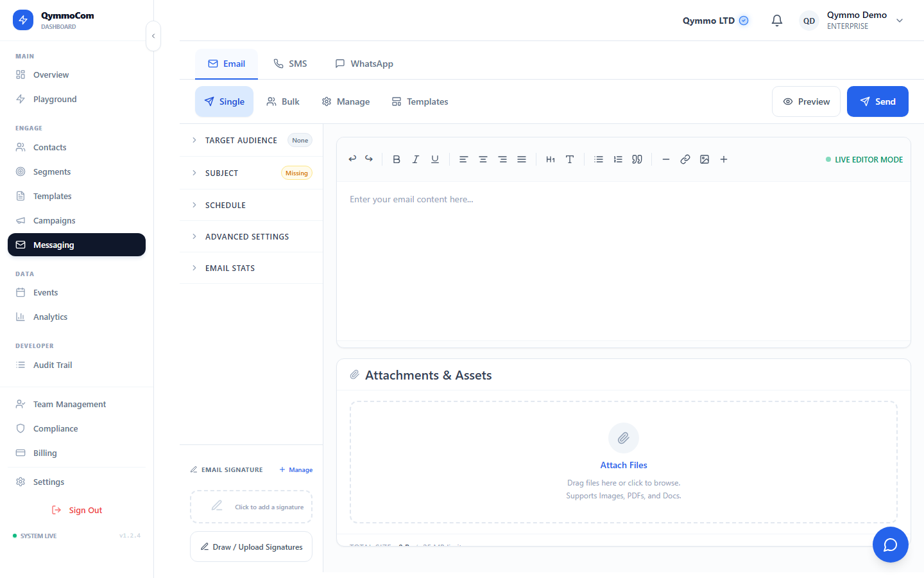Open the Qymmo Demo account dropdown
Screen dimensions: 924x578
[899, 21]
